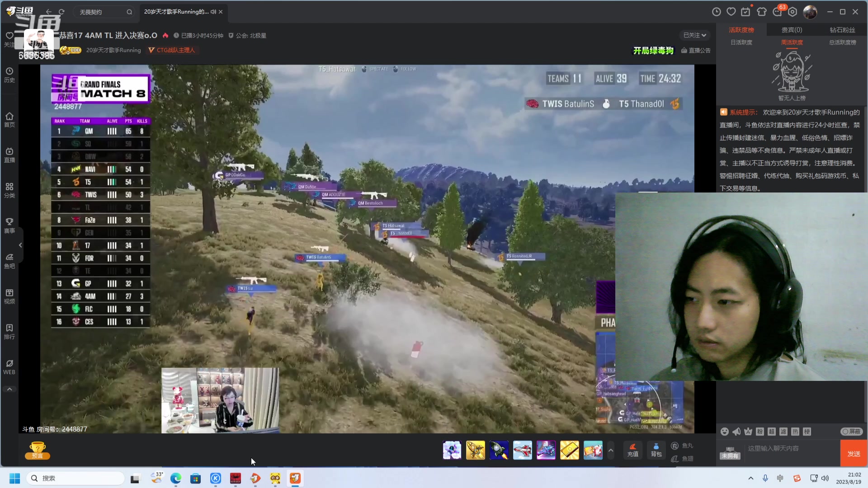
Task: Click the user avatar in title bar
Action: (810, 12)
